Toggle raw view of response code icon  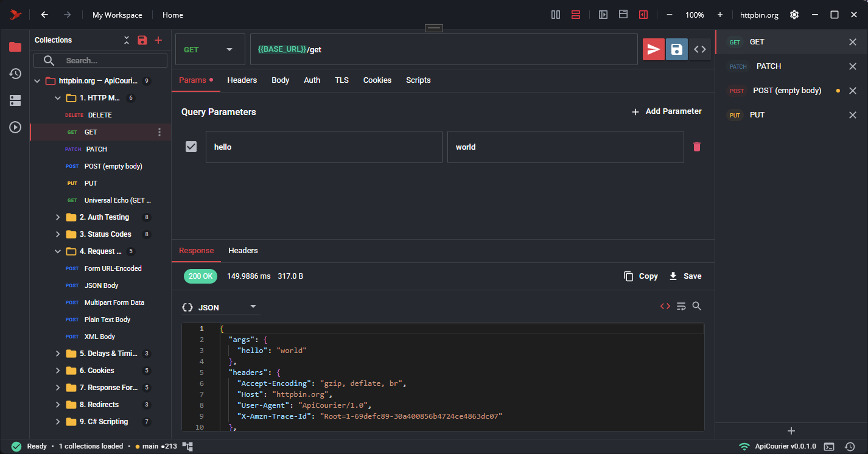pos(665,306)
